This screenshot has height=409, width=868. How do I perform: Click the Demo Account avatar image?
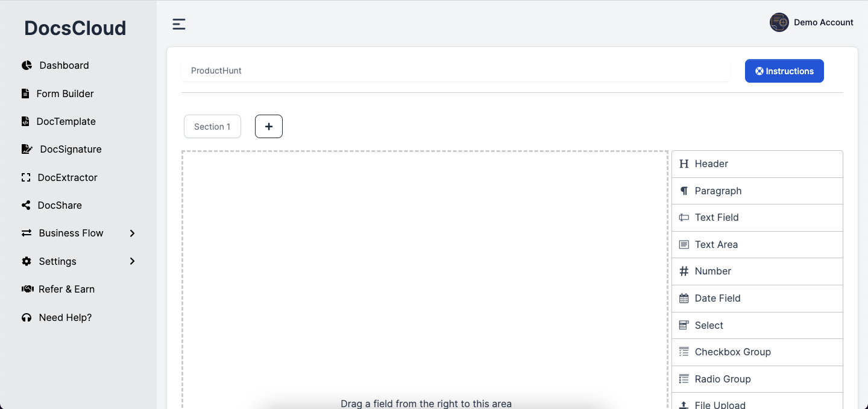(779, 22)
